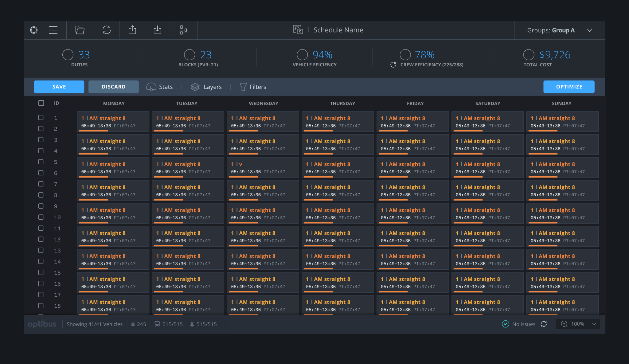Screen dimensions: 629x364
Task: Click the crew efficiency recalculate icon
Action: click(x=393, y=65)
